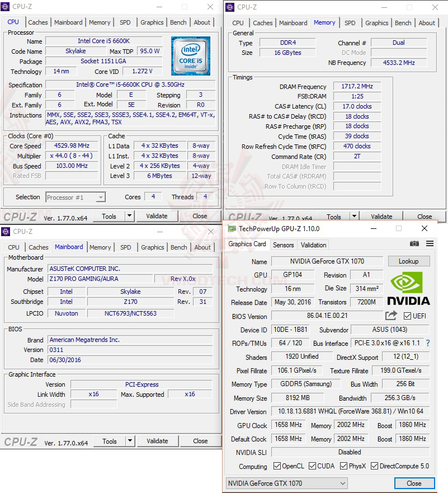448x493 pixels.
Task: Take a screenshot using GPU-Z's camera icon
Action: click(414, 244)
